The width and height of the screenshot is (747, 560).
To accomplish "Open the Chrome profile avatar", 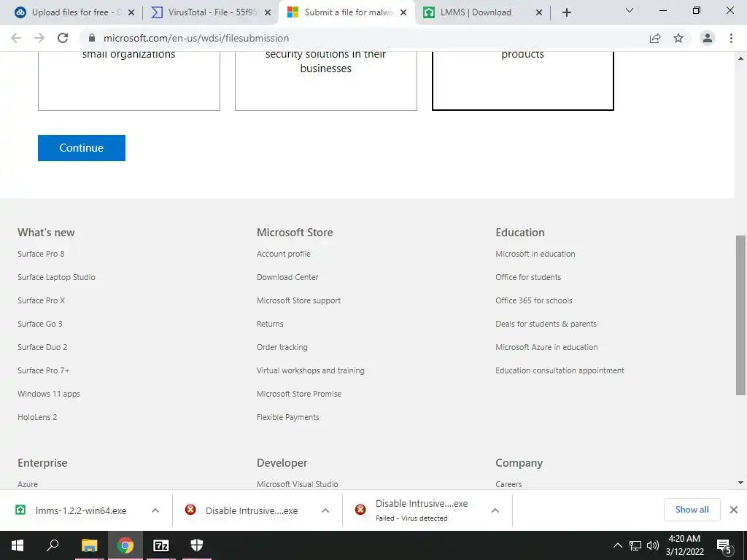I will click(x=708, y=38).
